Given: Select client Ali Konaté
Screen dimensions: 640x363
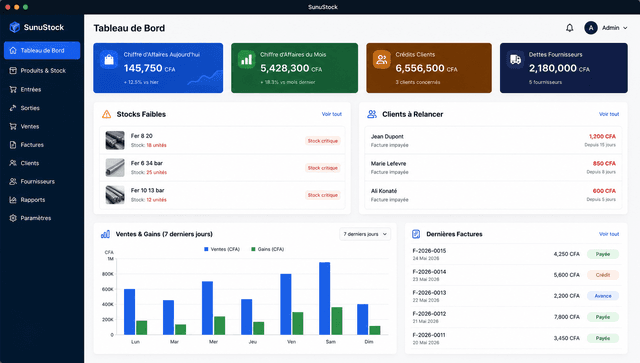Looking at the screenshot, I should [493, 195].
